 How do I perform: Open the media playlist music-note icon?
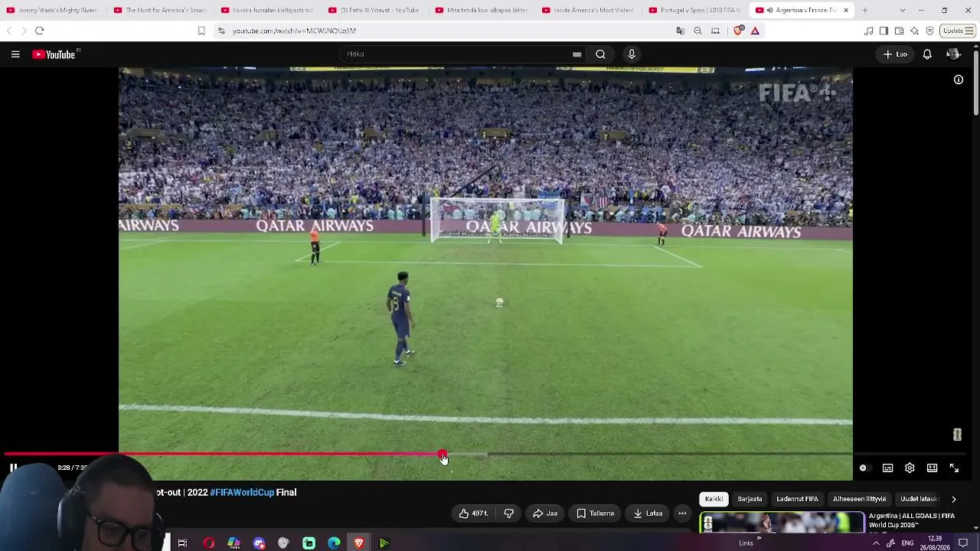[868, 31]
